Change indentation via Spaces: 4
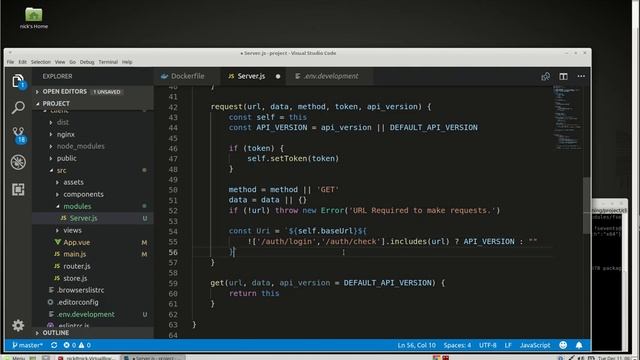This screenshot has width=640, height=360. 457,345
